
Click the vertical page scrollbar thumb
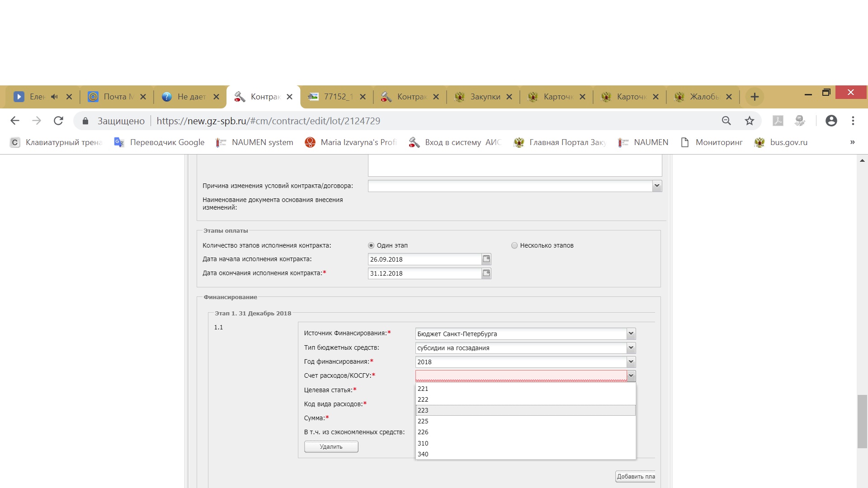862,421
